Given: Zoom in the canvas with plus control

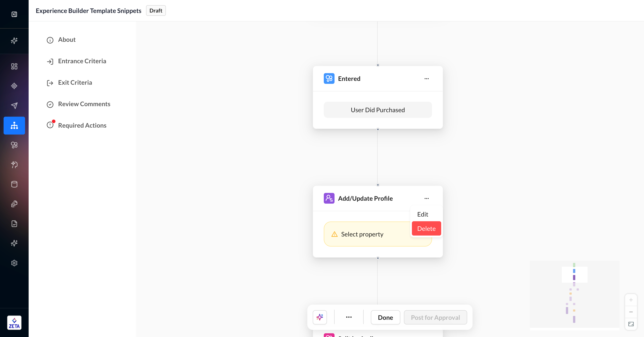Looking at the screenshot, I should 631,300.
